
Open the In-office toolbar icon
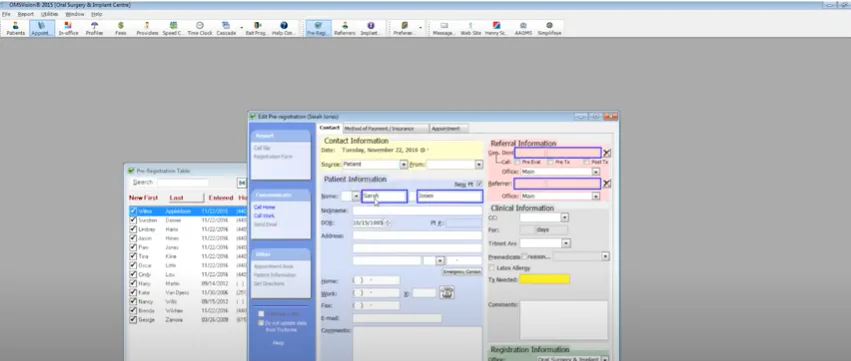click(68, 28)
